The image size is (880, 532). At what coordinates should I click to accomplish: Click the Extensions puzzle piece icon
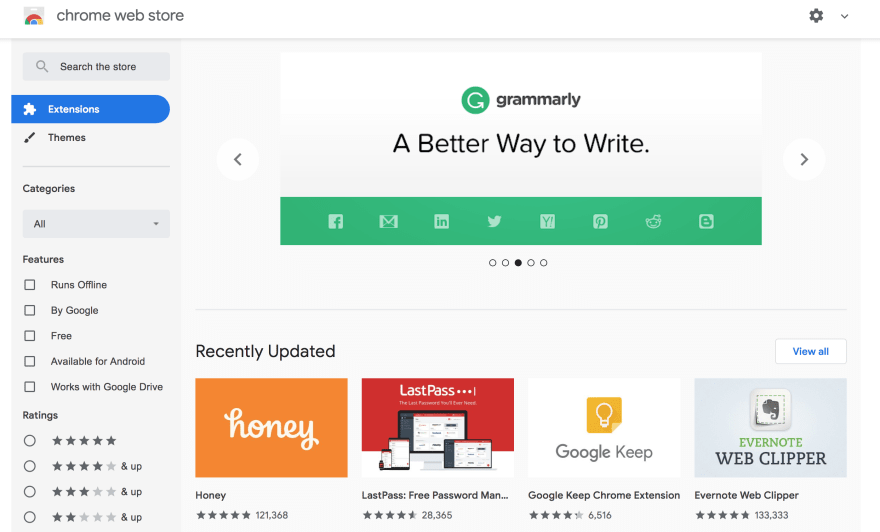point(30,109)
